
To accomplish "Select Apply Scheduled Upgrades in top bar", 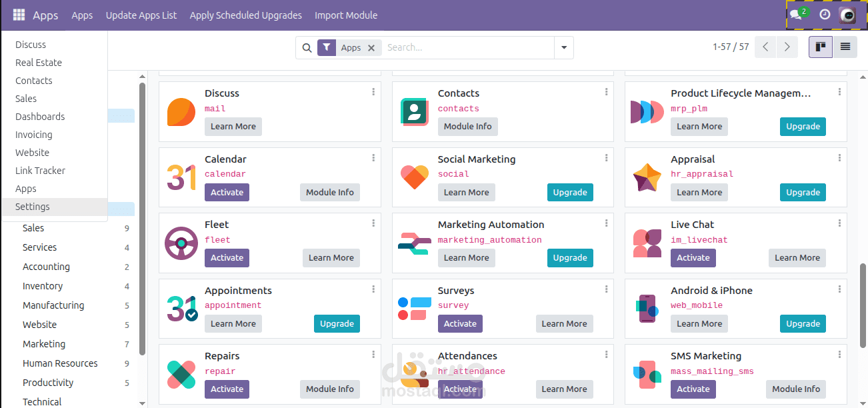I will click(245, 15).
